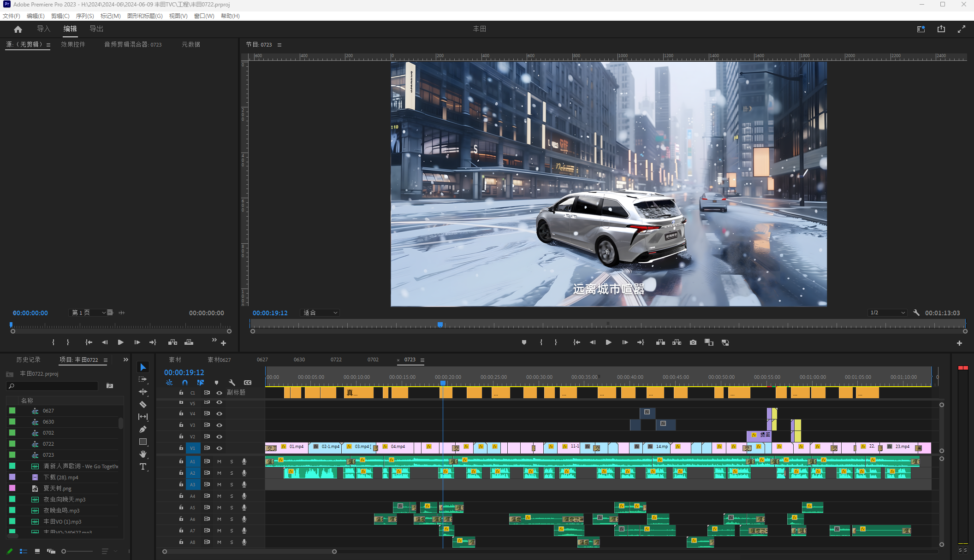Open the 图形和标题(G) menu
This screenshot has height=560, width=974.
[x=145, y=16]
